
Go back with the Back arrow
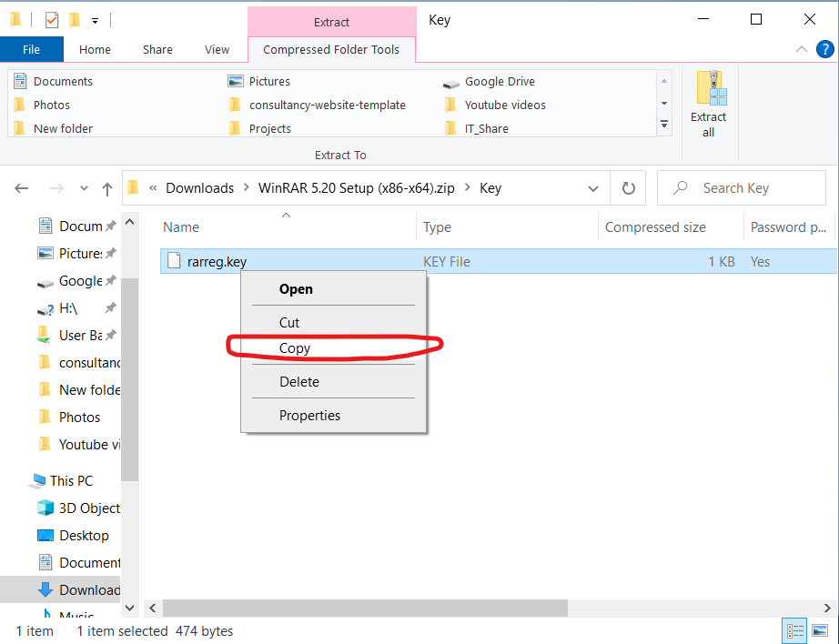coord(22,188)
